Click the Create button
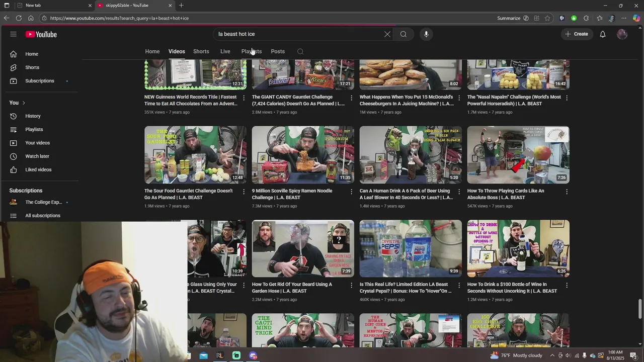Image resolution: width=644 pixels, height=362 pixels. coord(577,34)
